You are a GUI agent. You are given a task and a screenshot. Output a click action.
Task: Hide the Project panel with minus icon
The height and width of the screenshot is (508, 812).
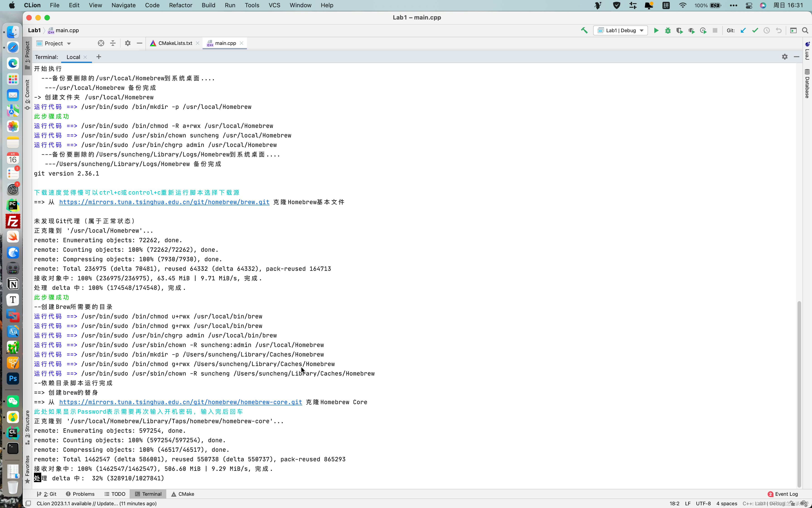point(139,43)
